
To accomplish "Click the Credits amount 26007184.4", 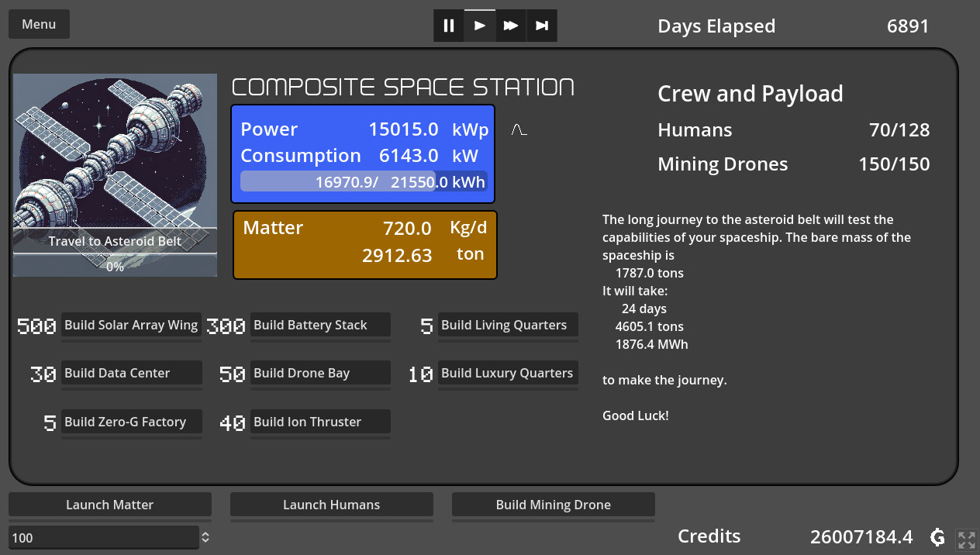I will coord(861,536).
